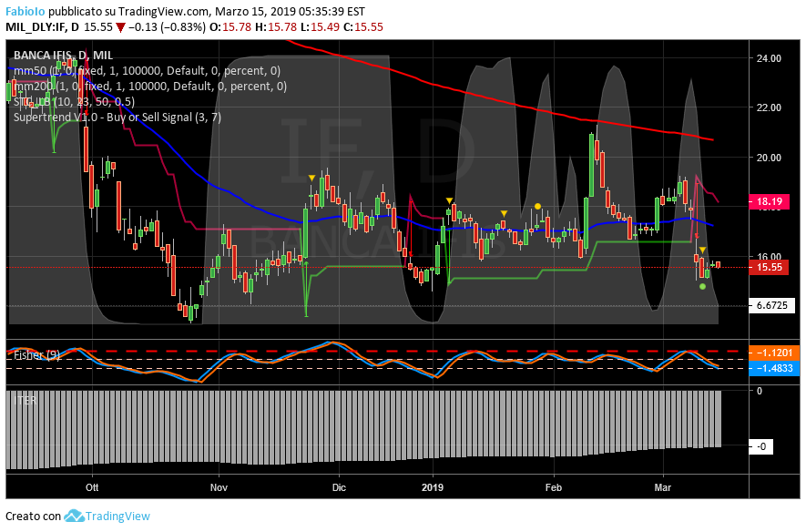The height and width of the screenshot is (532, 806).
Task: Click the yellow circle signal marker
Action: 537,206
